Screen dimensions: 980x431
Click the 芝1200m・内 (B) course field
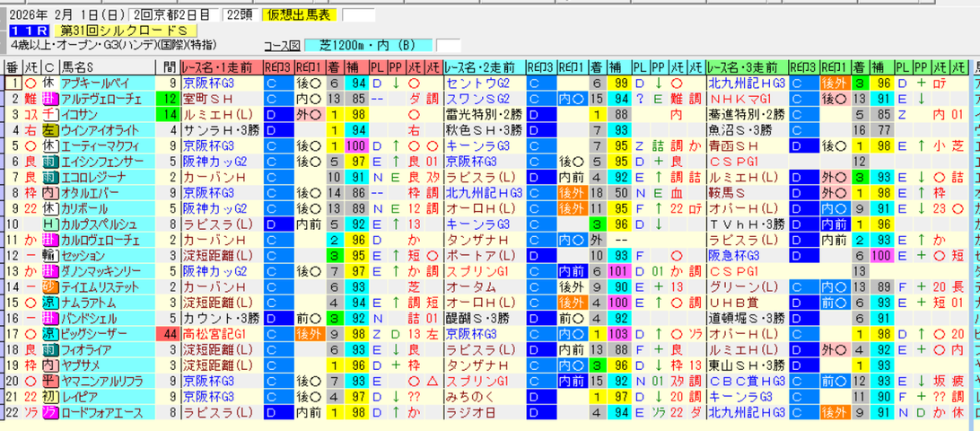[369, 46]
